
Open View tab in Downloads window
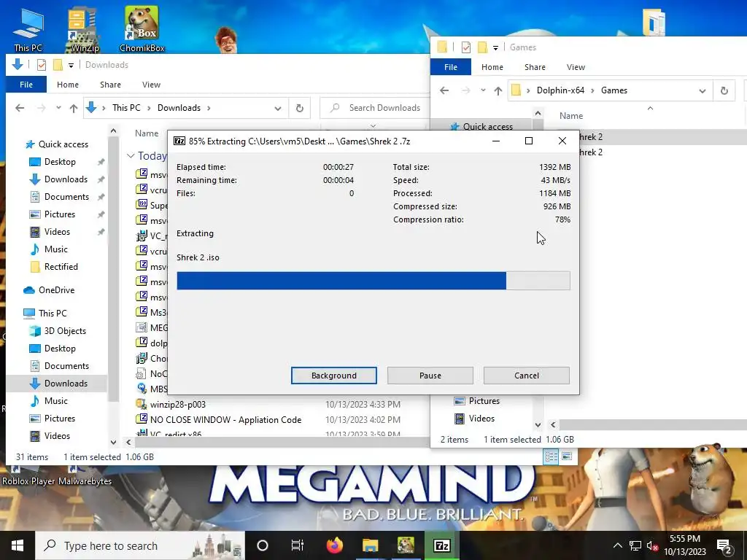(151, 85)
